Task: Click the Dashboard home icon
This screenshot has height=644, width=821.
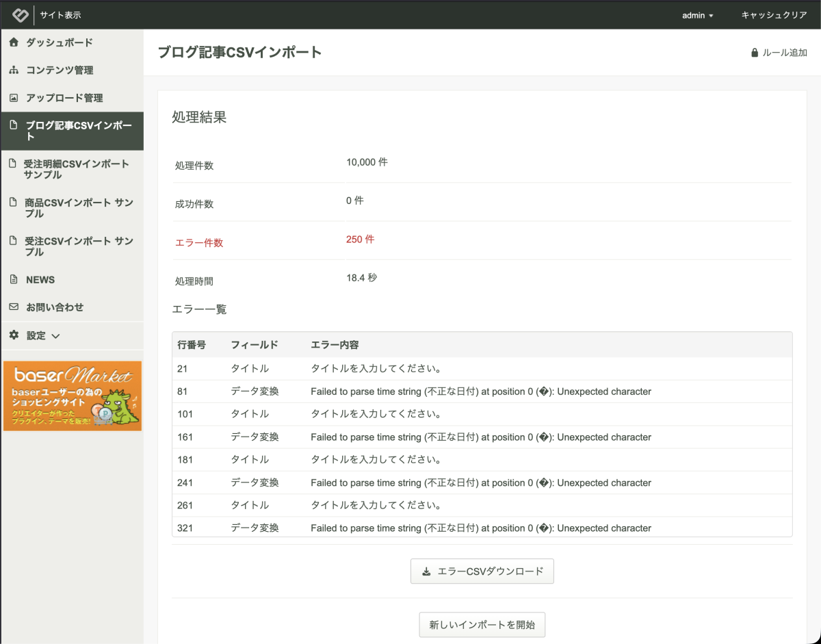Action: (x=14, y=42)
